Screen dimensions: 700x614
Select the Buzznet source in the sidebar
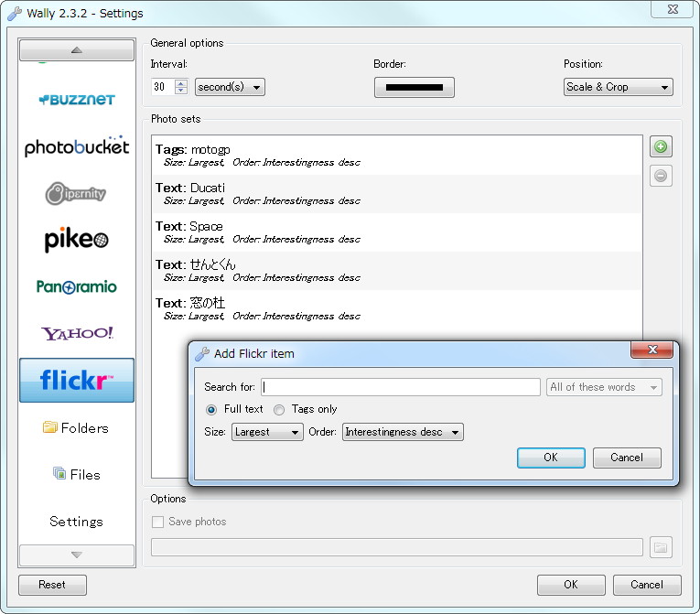tap(77, 99)
